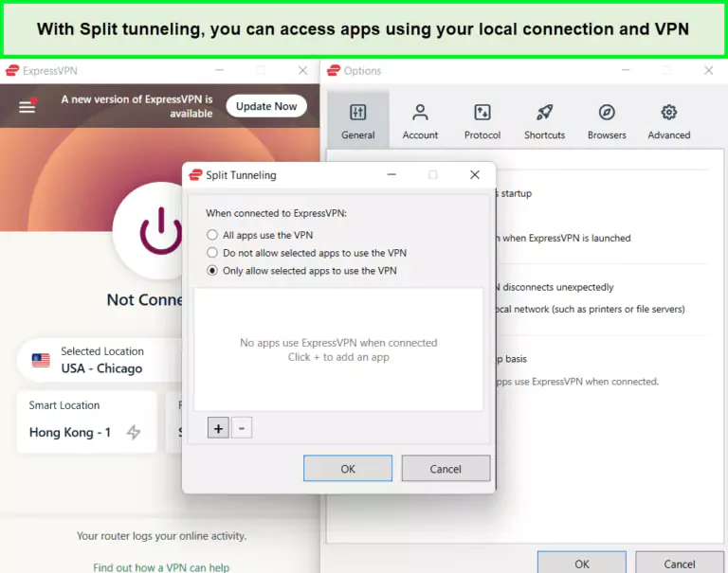This screenshot has height=573, width=728.
Task: Close the Split Tunneling dialog
Action: [475, 175]
